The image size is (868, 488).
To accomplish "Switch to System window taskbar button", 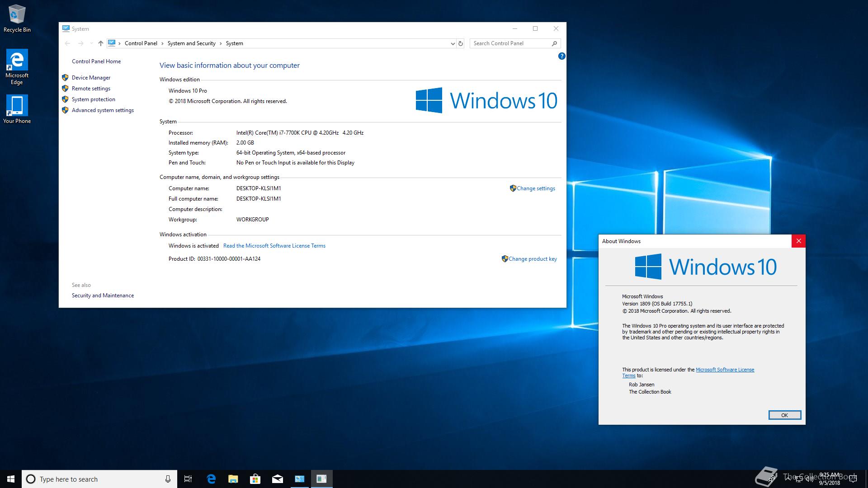I will 300,479.
